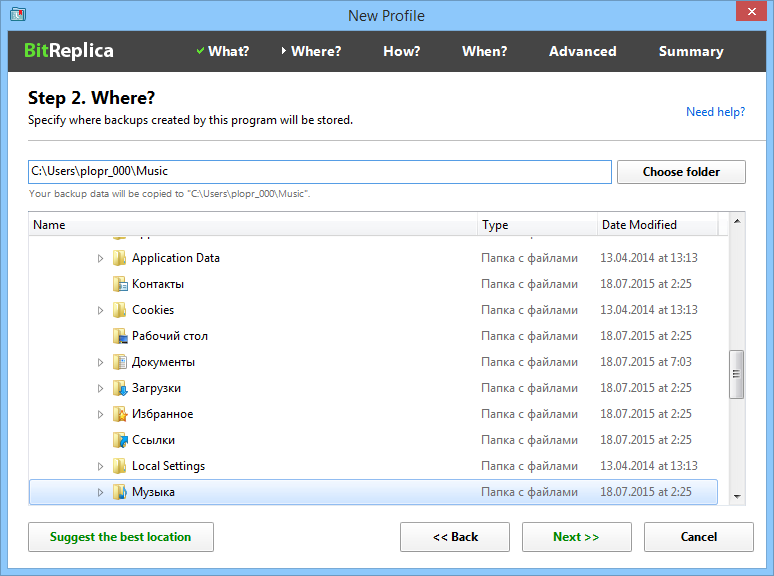Click the Next >> button

pos(577,537)
